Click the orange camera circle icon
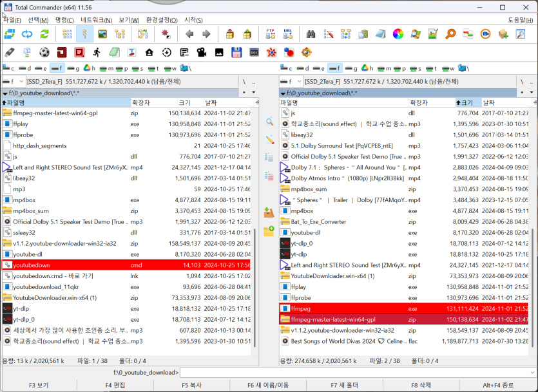 [x=485, y=34]
